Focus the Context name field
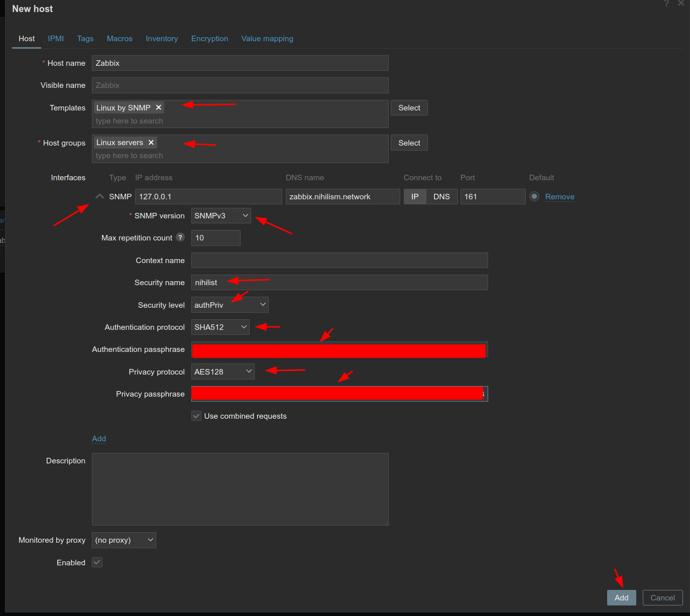The height and width of the screenshot is (616, 690). 339,260
